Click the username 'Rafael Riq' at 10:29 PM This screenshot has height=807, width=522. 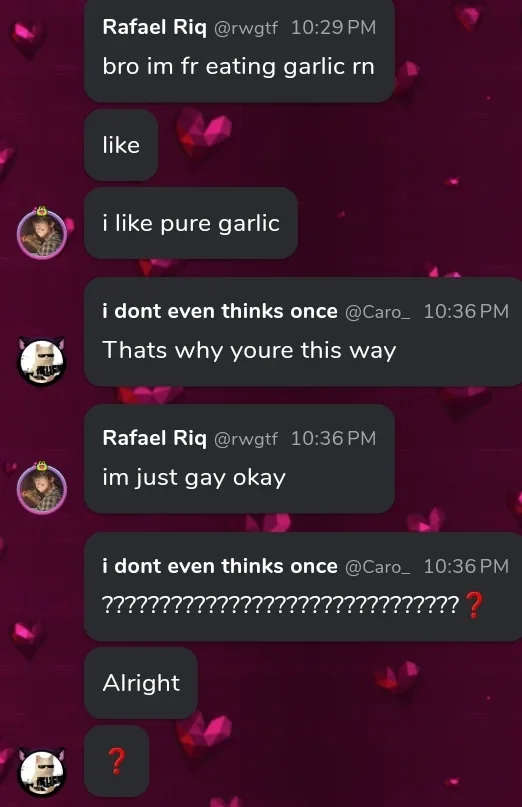[154, 27]
